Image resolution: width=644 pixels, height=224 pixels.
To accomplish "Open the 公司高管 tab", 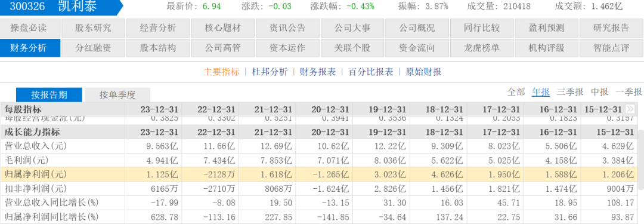I will click(222, 48).
